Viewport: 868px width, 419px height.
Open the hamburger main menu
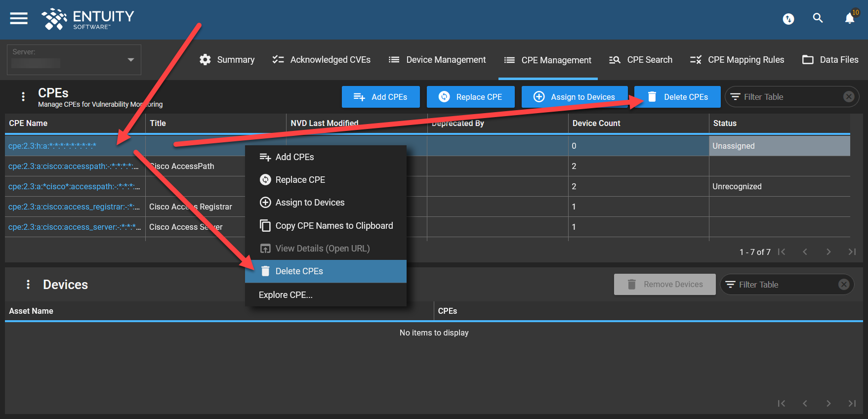tap(19, 18)
